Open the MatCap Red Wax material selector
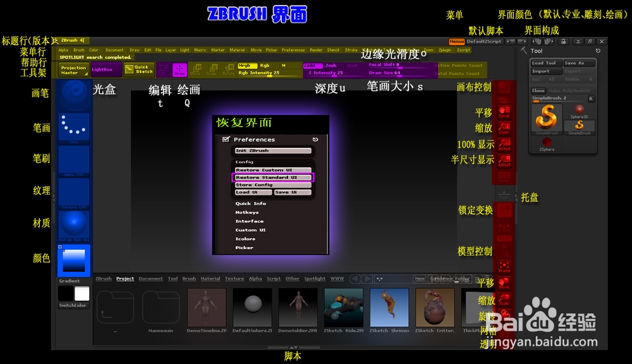This screenshot has width=632, height=364. [x=74, y=226]
